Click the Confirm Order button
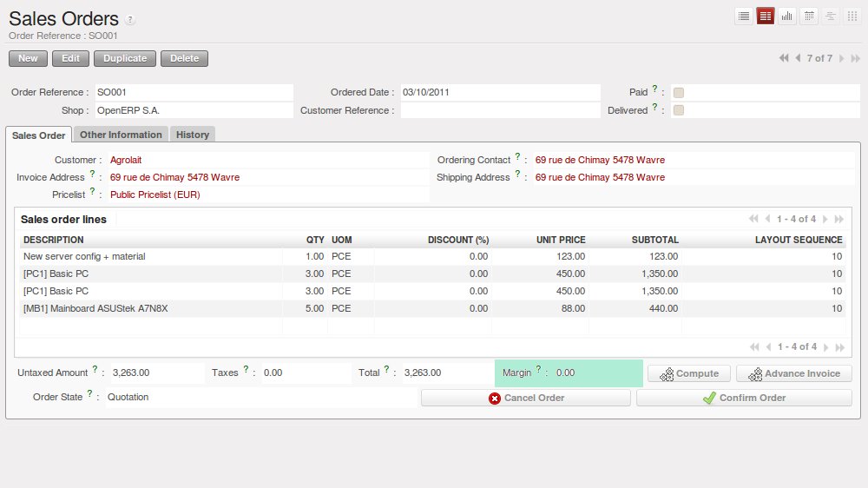This screenshot has height=488, width=868. (744, 398)
